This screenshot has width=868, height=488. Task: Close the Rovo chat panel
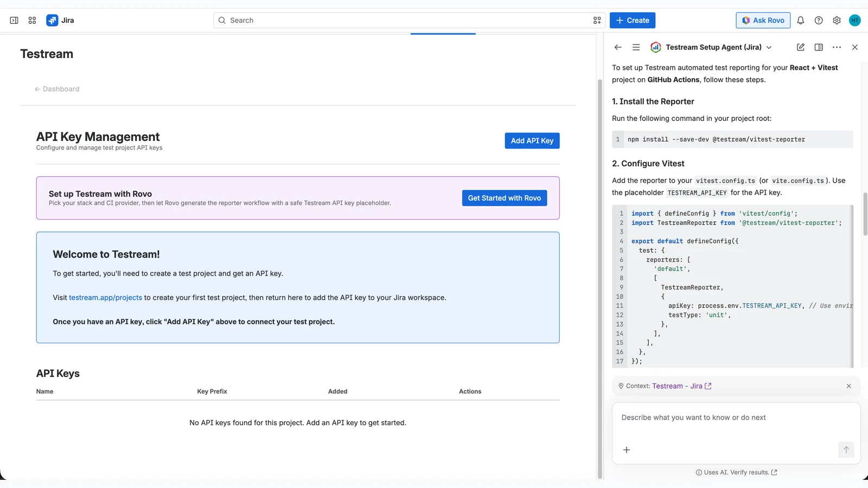[x=855, y=47]
